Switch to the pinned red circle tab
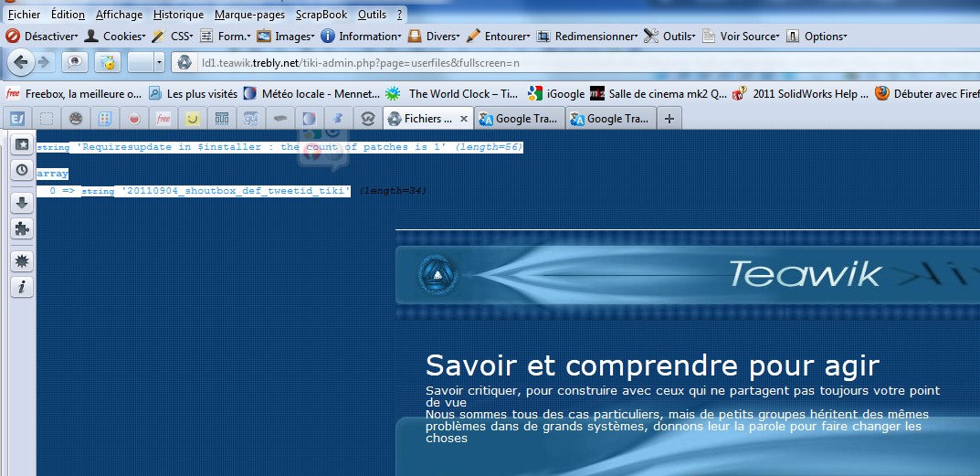The width and height of the screenshot is (980, 476). 134,118
